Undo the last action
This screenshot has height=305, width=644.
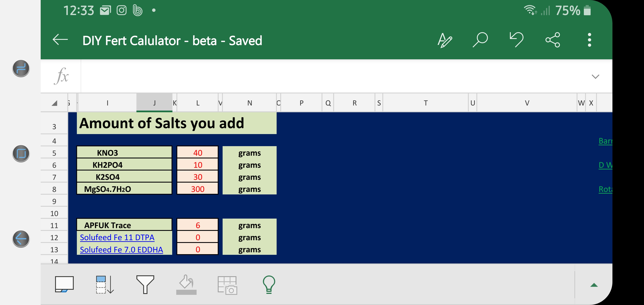(516, 40)
